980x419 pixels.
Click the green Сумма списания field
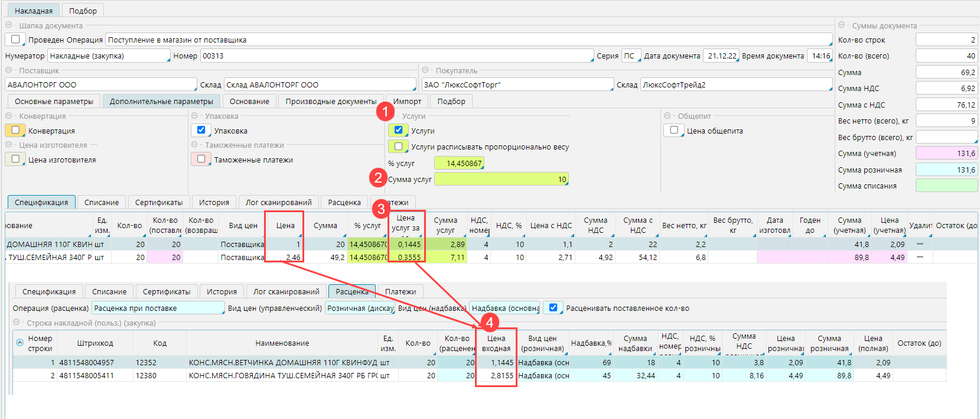pos(946,186)
